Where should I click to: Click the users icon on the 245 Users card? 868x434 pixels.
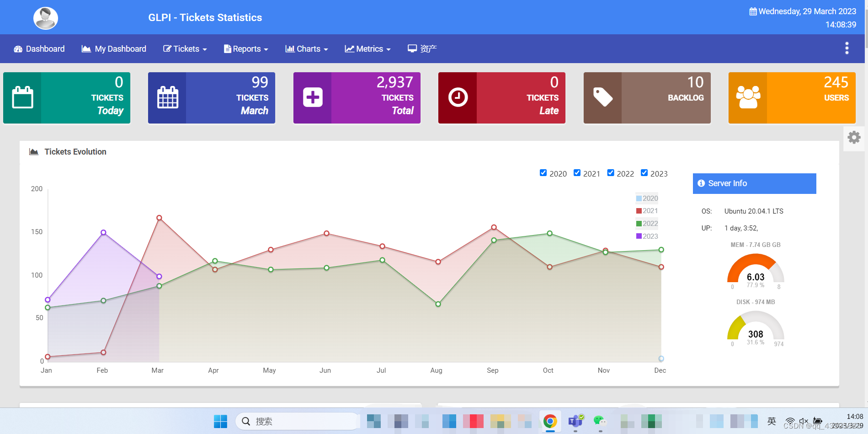coord(748,97)
